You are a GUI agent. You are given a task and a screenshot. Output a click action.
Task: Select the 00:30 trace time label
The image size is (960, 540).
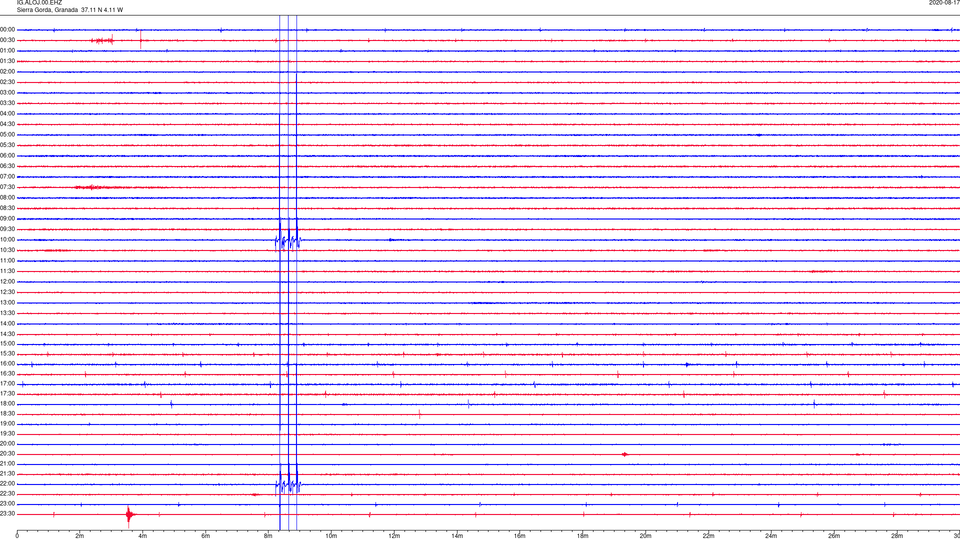tap(7, 40)
